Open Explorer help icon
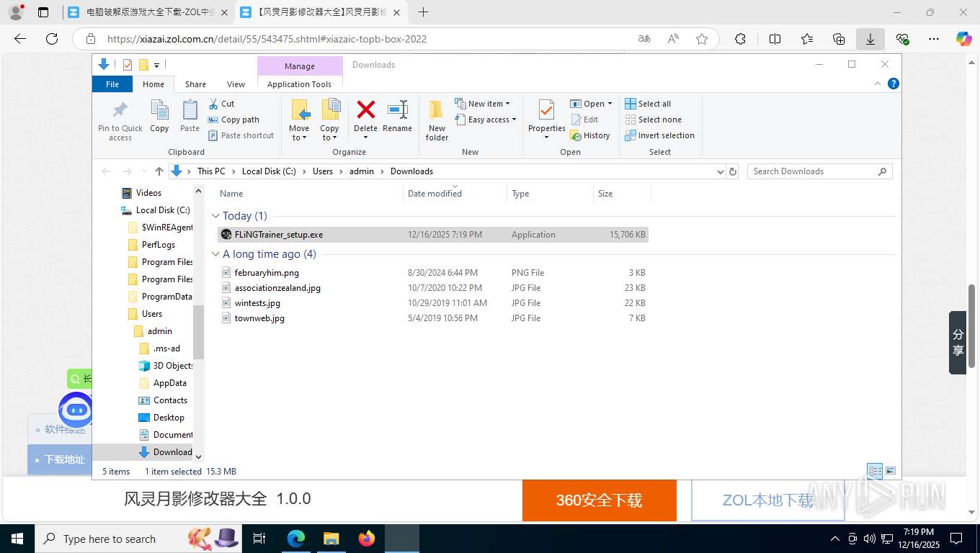 (894, 84)
